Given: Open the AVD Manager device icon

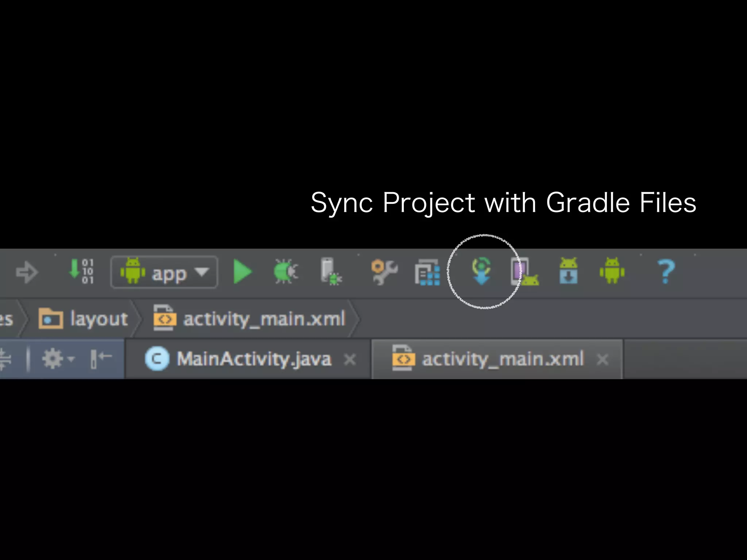Looking at the screenshot, I should tap(525, 272).
